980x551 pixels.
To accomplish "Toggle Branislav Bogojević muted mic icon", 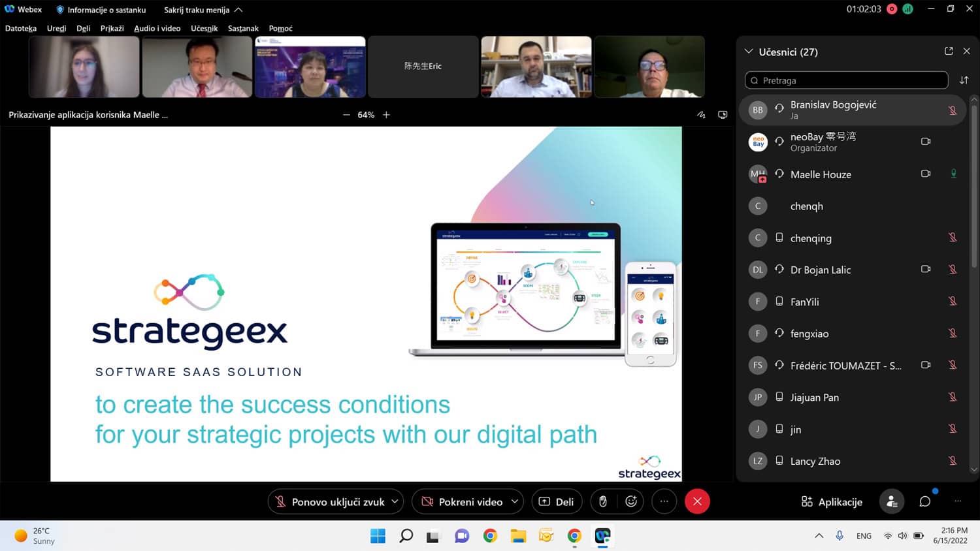I will coord(953,110).
